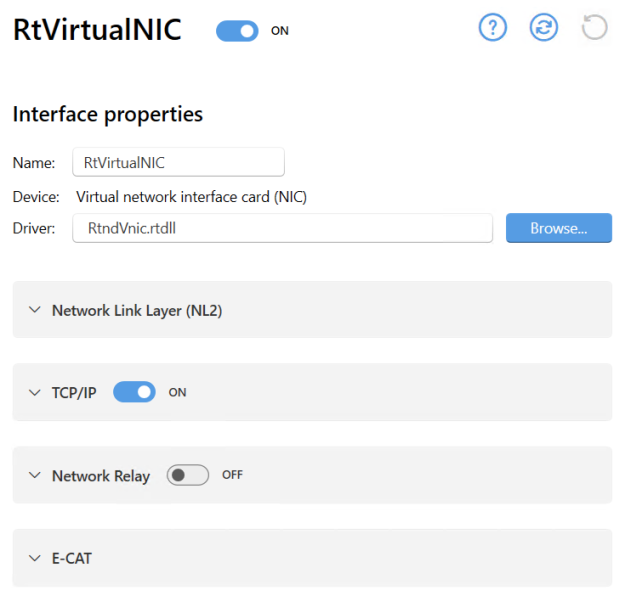Click the Network Relay section title text
Screen dimensions: 625x607
101,476
